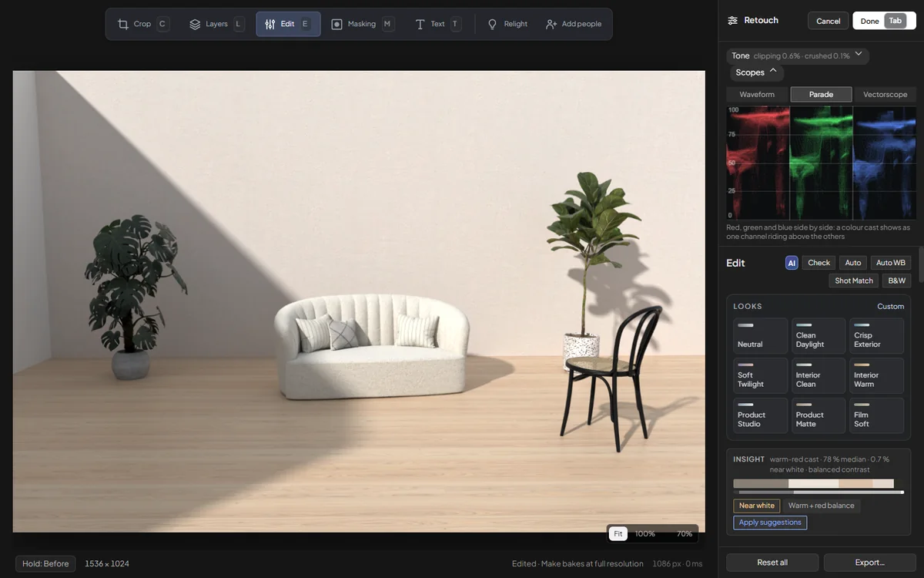Select the Text tool icon

tap(420, 24)
